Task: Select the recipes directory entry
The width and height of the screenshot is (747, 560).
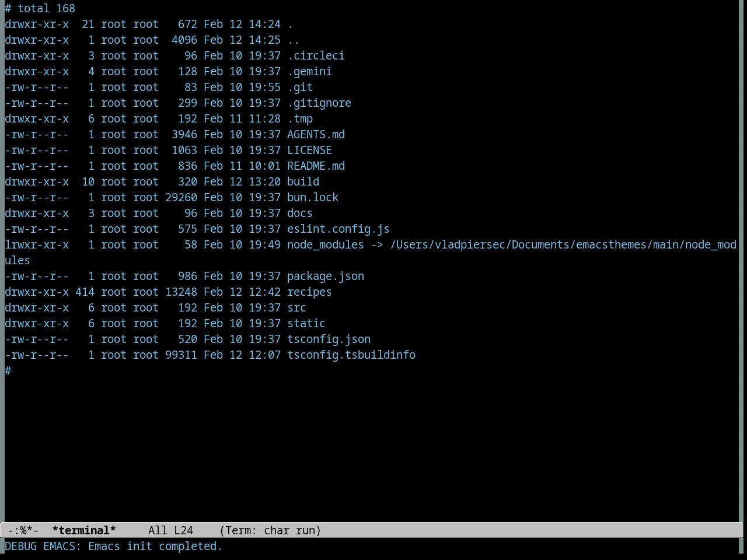Action: click(309, 292)
